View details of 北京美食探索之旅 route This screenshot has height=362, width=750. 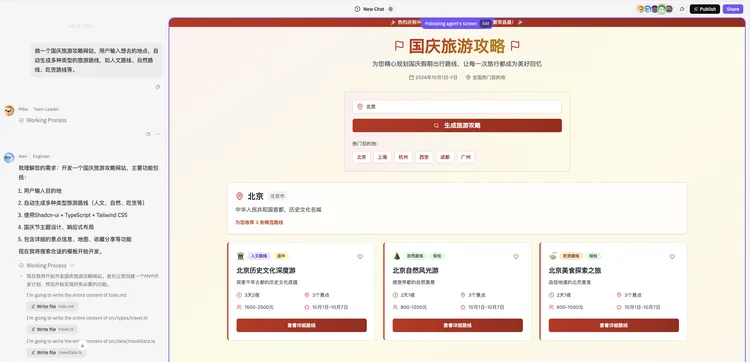tap(614, 325)
